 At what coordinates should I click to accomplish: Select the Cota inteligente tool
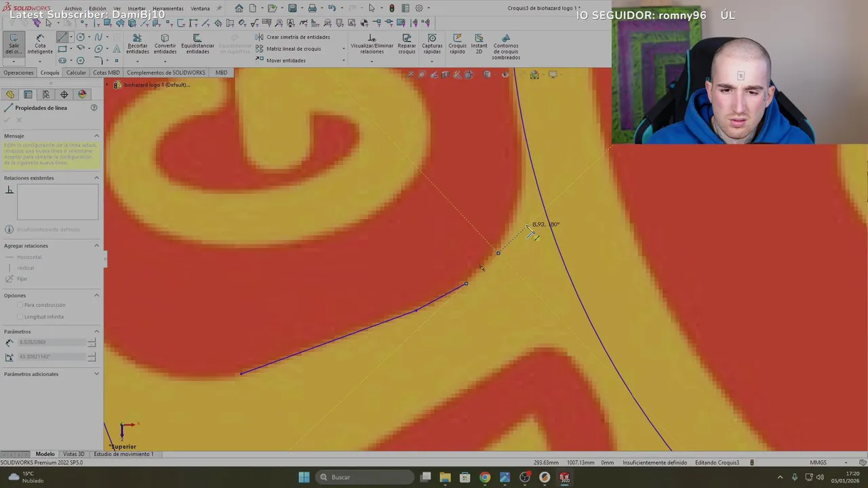pyautogui.click(x=40, y=45)
